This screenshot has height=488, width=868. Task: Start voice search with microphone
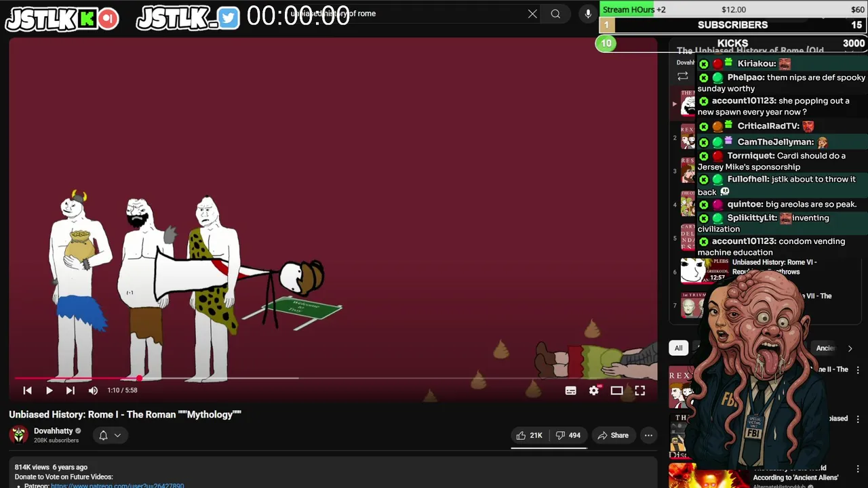[x=588, y=14]
